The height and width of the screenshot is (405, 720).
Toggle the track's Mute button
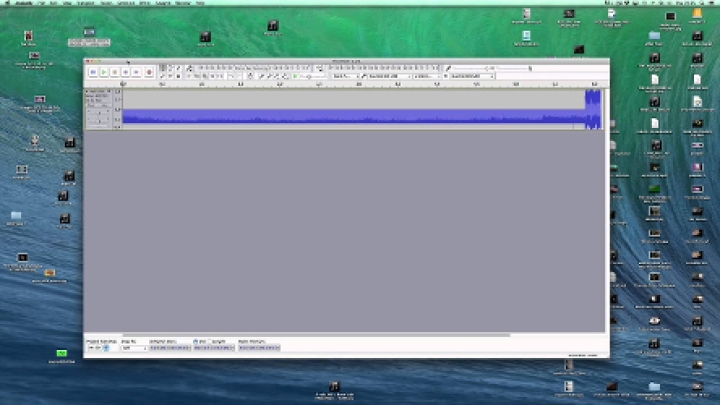coord(92,106)
